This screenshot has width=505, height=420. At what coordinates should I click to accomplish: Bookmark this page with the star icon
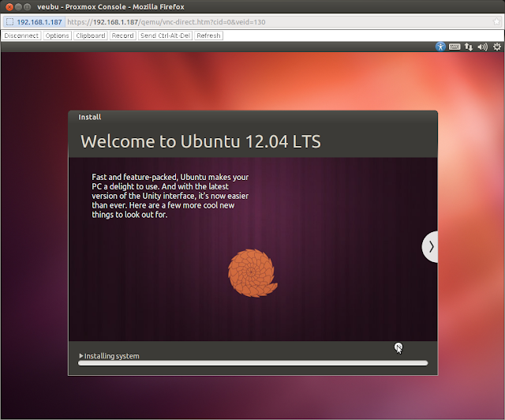[x=496, y=22]
